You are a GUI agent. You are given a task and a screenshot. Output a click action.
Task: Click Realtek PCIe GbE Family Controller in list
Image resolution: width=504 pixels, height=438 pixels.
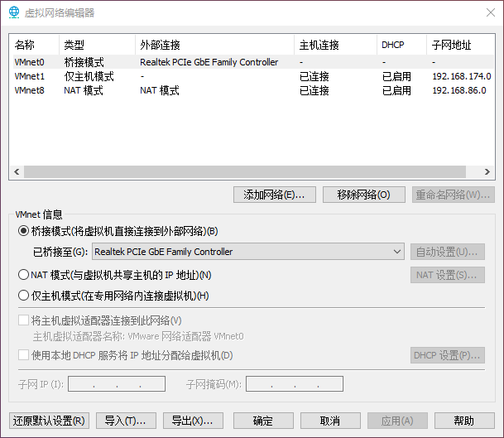209,62
